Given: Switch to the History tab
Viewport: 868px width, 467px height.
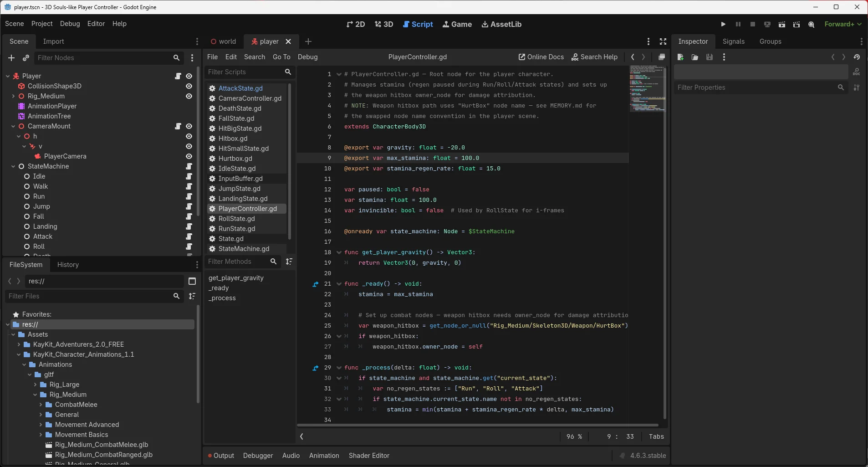Looking at the screenshot, I should coord(68,265).
